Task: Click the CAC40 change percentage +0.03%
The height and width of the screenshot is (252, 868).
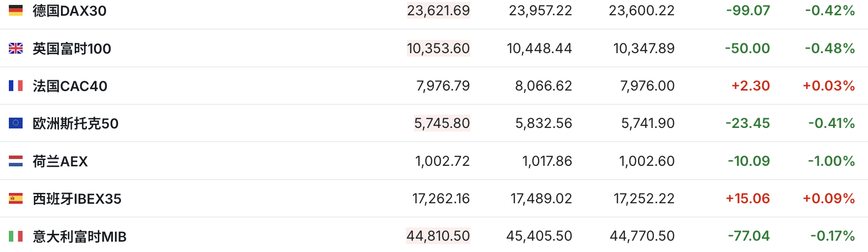Action: tap(829, 86)
